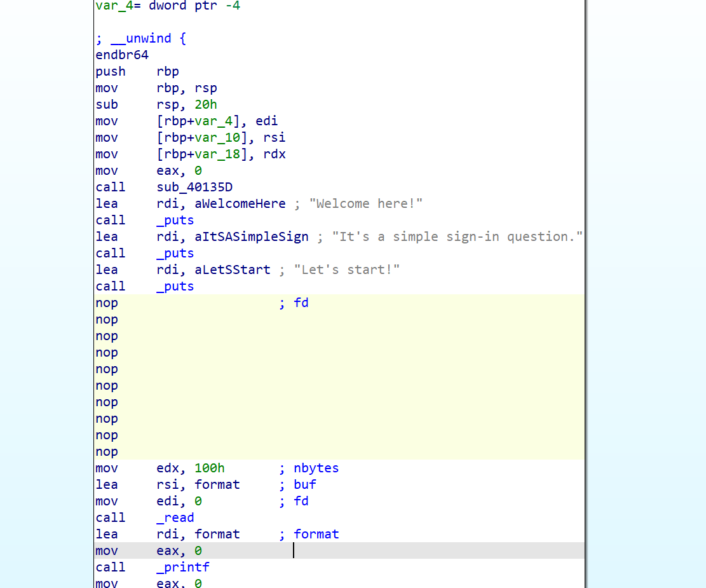Click the var_4= dword ptr -4 declaration
This screenshot has width=706, height=588.
(168, 6)
